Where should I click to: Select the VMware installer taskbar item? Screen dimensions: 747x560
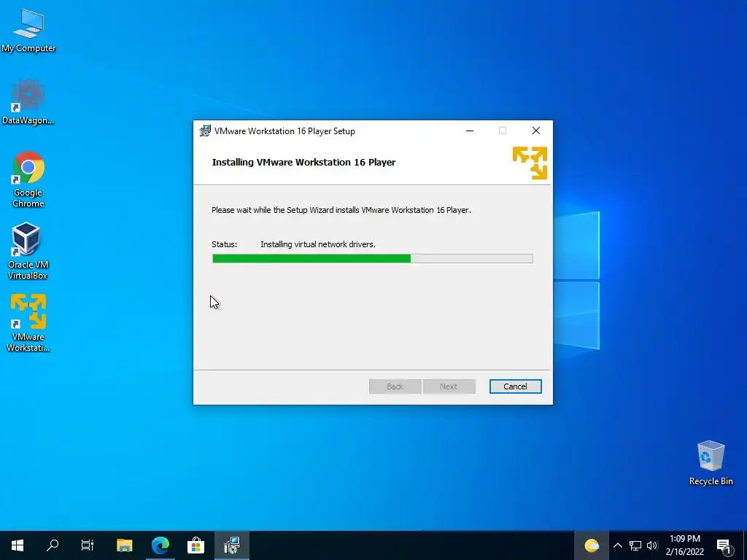point(231,545)
